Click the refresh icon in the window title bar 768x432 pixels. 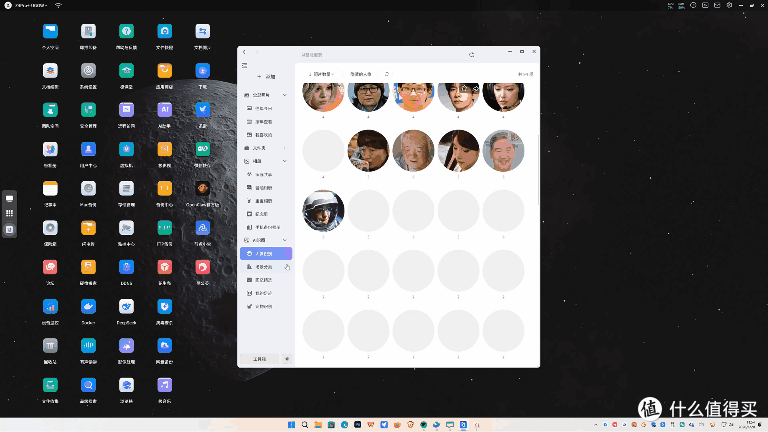point(471,55)
